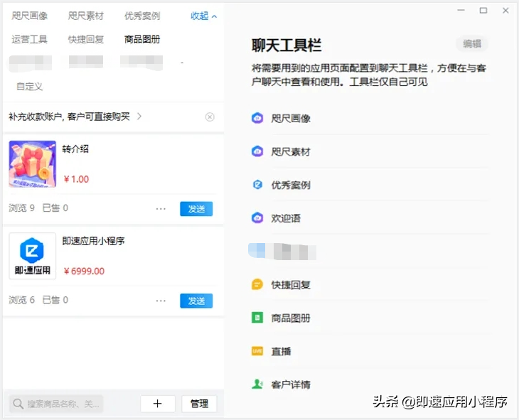Dismiss the 补充收款账户 notice banner
The image size is (519, 420).
tap(210, 117)
